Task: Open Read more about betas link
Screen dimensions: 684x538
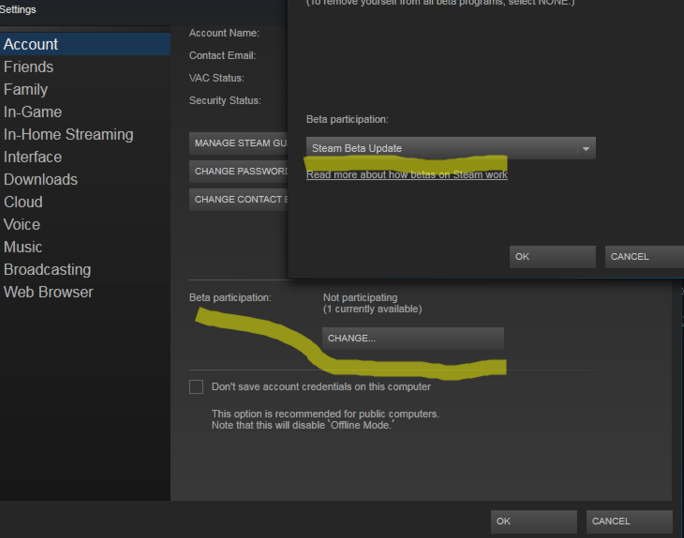Action: pyautogui.click(x=407, y=175)
